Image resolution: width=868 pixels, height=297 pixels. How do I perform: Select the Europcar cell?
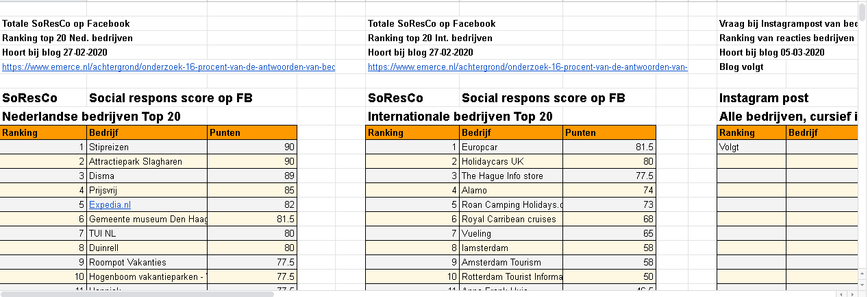coord(511,147)
